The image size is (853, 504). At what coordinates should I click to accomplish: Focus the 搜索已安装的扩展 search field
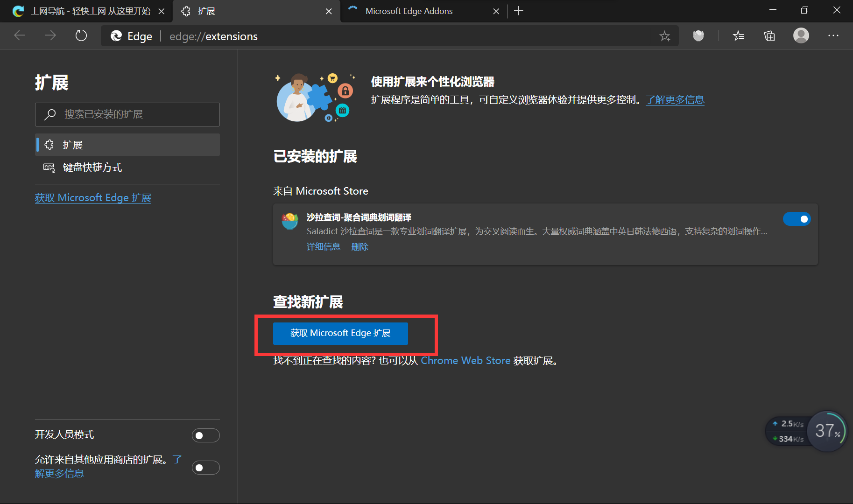click(127, 114)
